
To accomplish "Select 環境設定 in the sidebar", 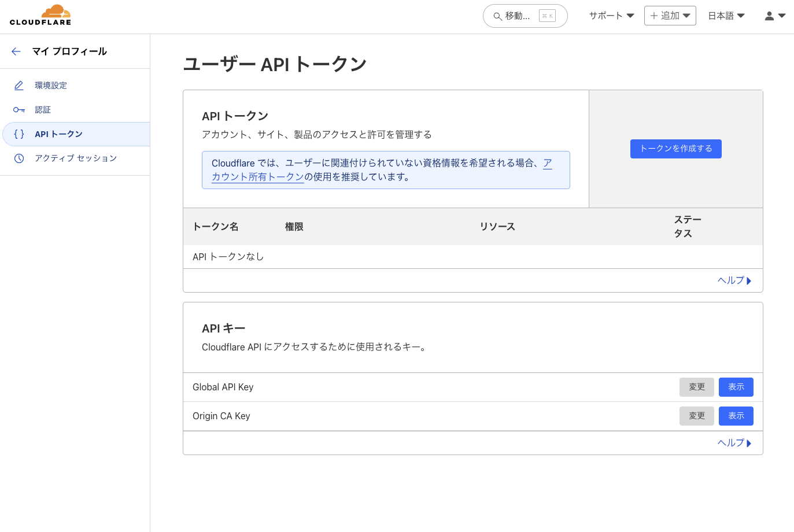I will (51, 85).
